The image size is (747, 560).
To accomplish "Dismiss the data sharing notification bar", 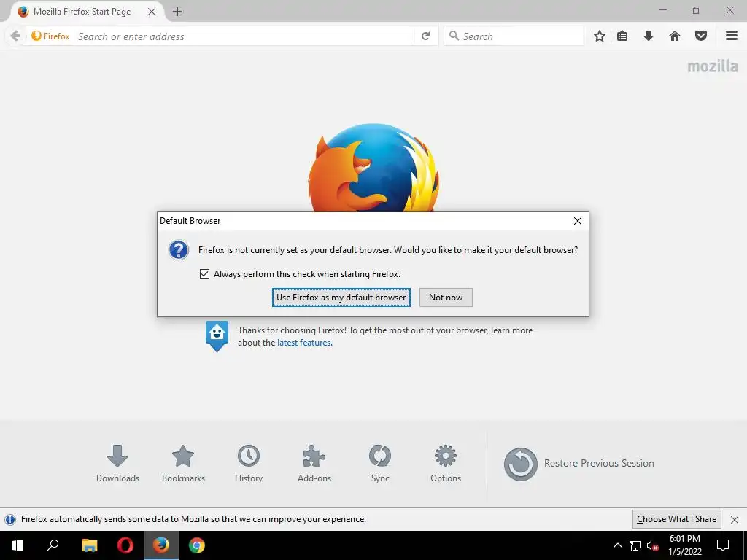I will (735, 519).
